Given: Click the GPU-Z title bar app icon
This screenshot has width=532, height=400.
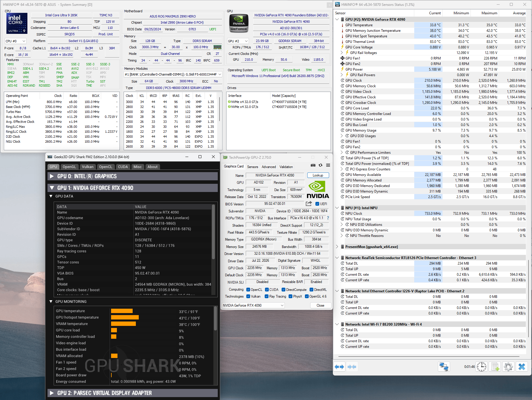Looking at the screenshot, I should (x=225, y=158).
